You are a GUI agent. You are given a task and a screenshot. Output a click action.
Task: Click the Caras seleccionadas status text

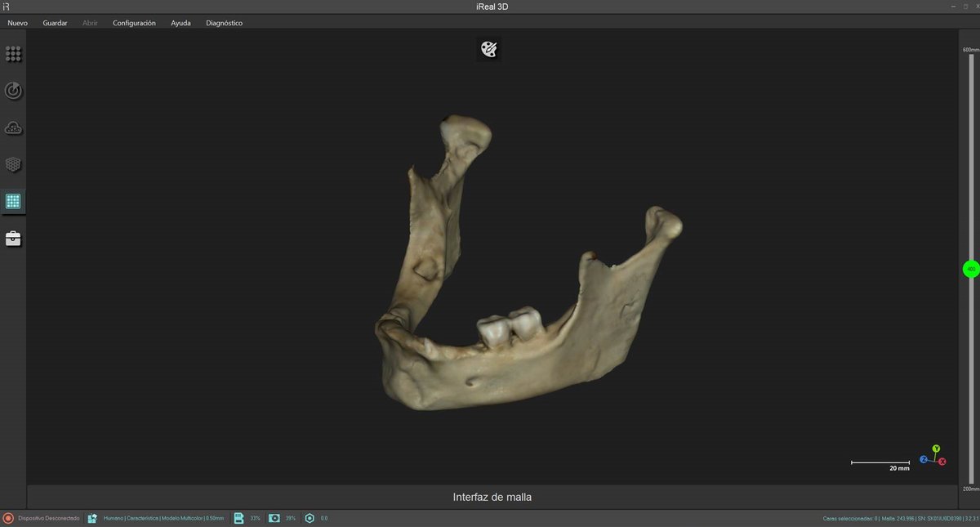pyautogui.click(x=851, y=518)
